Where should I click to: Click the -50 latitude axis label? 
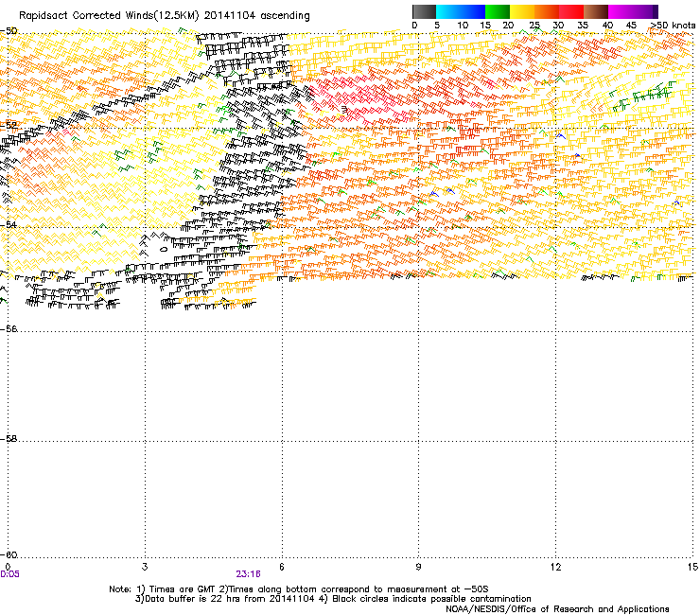coord(9,31)
